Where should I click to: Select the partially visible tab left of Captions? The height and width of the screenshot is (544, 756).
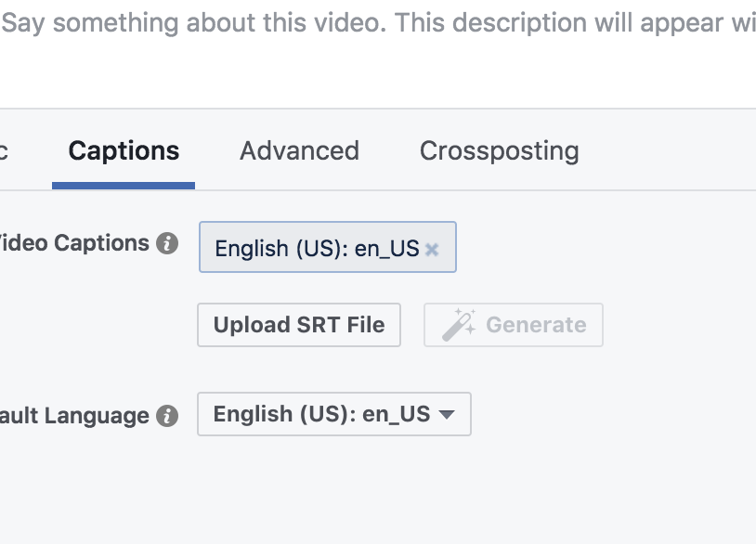(4, 150)
